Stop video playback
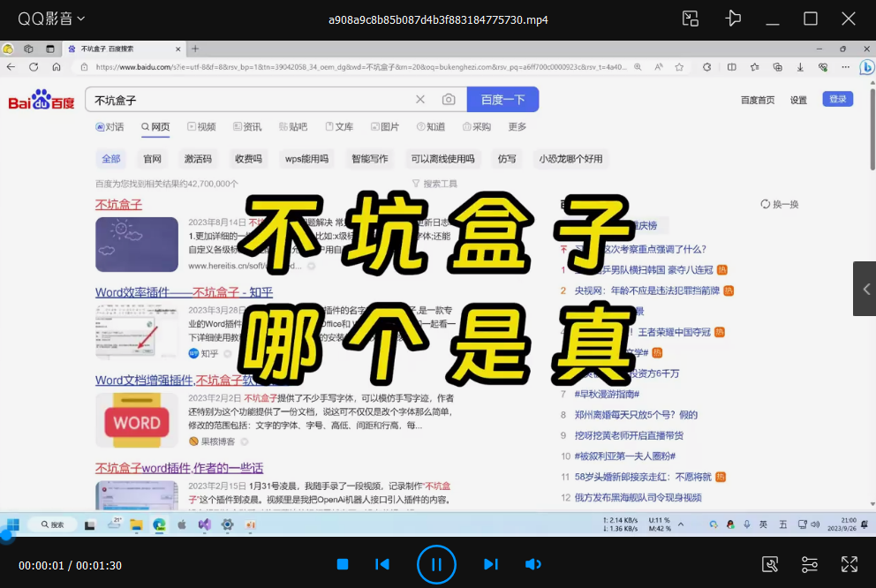 pos(343,564)
